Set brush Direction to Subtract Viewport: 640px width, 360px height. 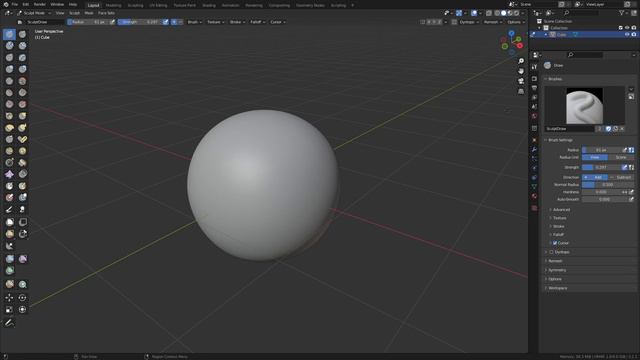pos(621,177)
